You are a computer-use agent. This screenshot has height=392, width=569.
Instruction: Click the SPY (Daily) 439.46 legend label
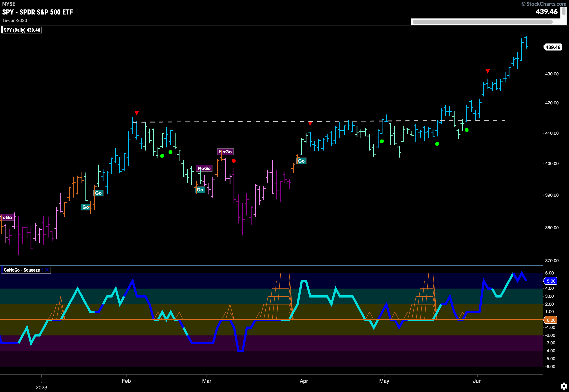click(22, 30)
